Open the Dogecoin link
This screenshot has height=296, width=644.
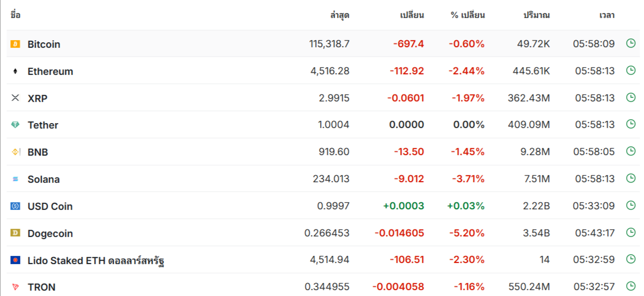point(50,234)
